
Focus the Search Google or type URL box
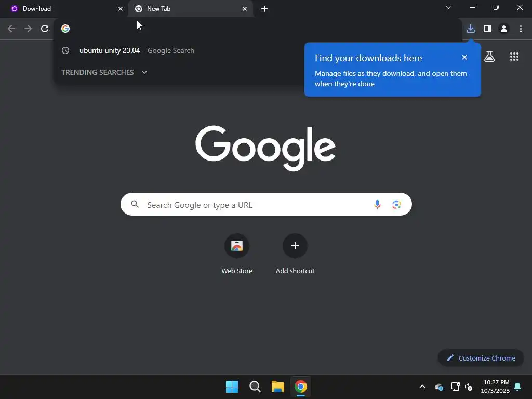[x=266, y=204]
